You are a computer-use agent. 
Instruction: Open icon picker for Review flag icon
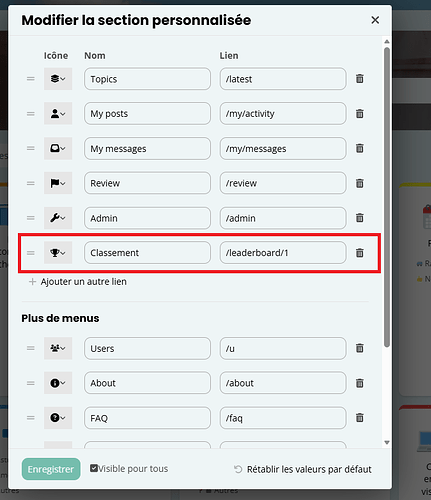[x=58, y=183]
